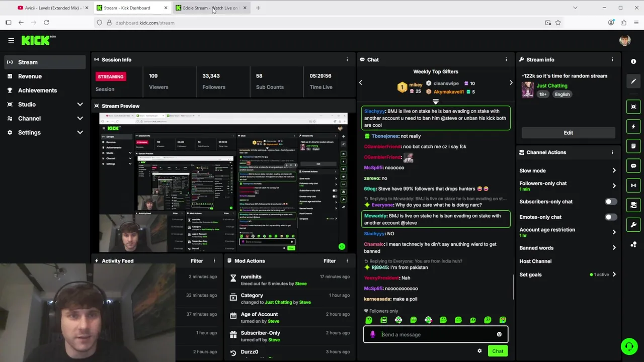Viewport: 644px width, 362px height.
Task: Open Stream info three-dot options
Action: click(612, 59)
